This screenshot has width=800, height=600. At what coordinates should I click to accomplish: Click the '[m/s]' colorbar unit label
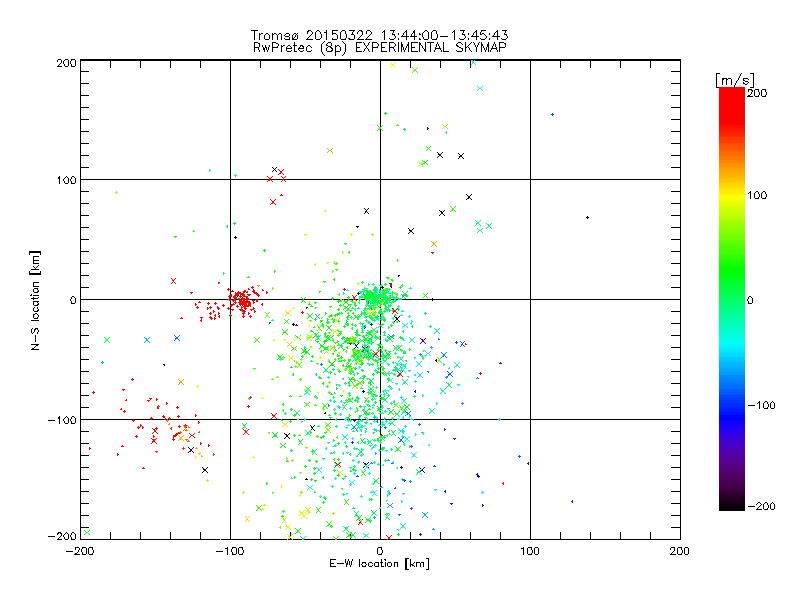pyautogui.click(x=734, y=80)
